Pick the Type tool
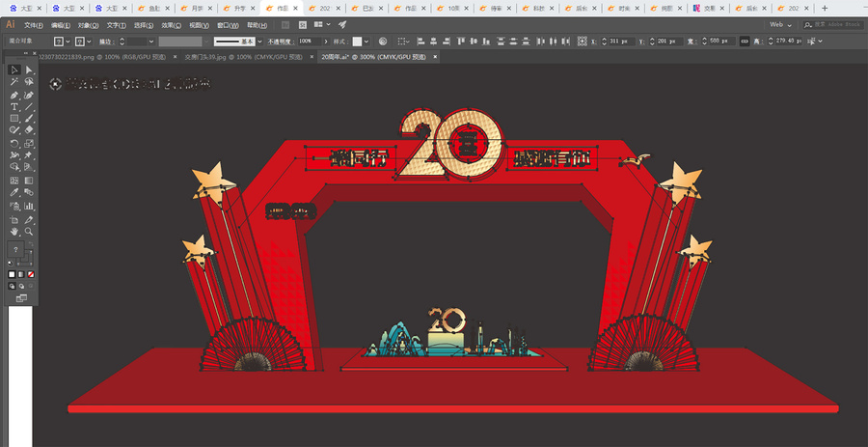The width and height of the screenshot is (868, 447). pyautogui.click(x=14, y=107)
